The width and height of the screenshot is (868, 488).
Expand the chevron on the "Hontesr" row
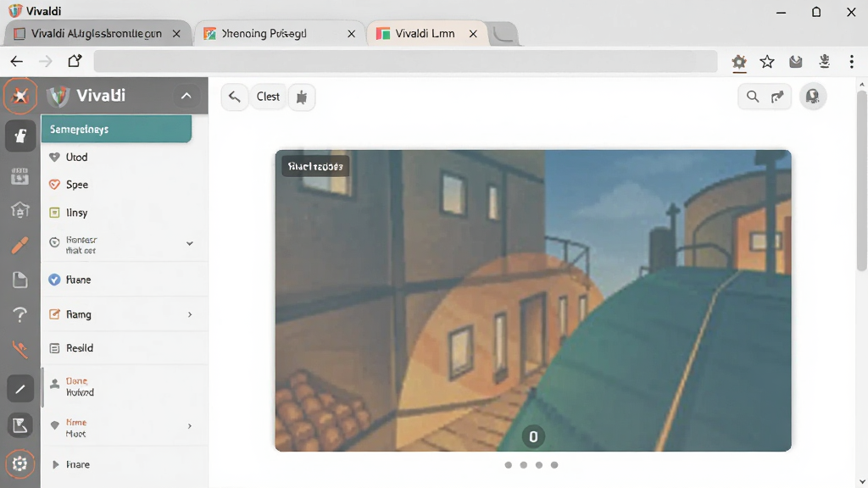point(190,243)
